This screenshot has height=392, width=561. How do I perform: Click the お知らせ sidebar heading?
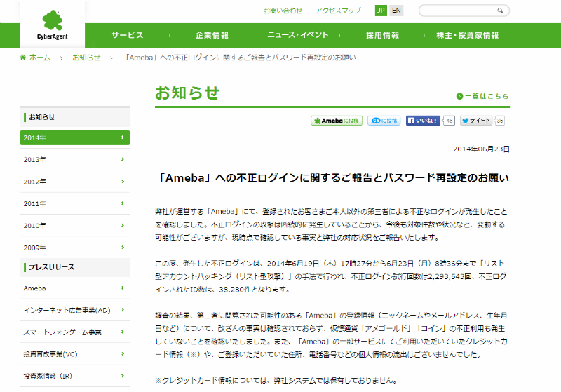75,117
